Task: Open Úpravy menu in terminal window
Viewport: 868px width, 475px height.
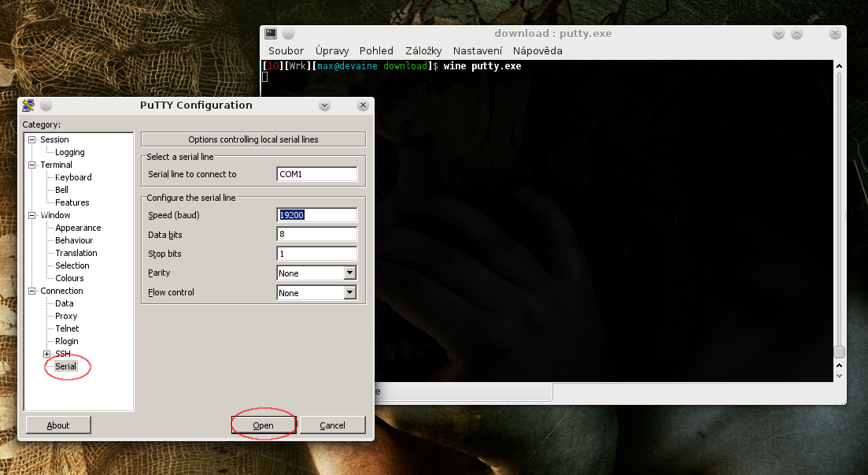Action: point(332,50)
